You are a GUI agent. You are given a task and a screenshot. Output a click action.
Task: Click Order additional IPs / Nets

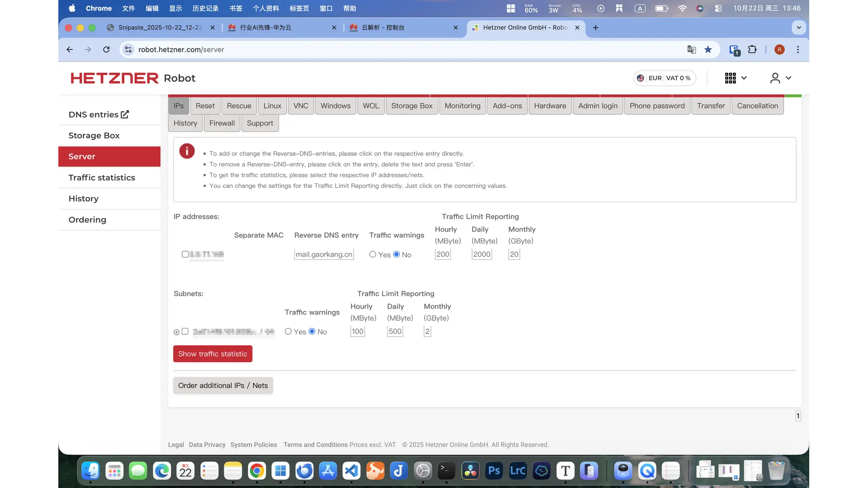point(223,385)
